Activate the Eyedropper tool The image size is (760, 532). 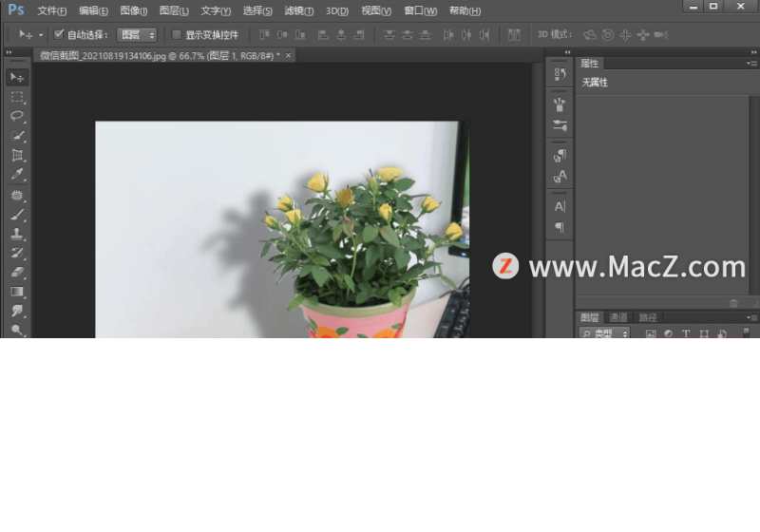[x=17, y=175]
